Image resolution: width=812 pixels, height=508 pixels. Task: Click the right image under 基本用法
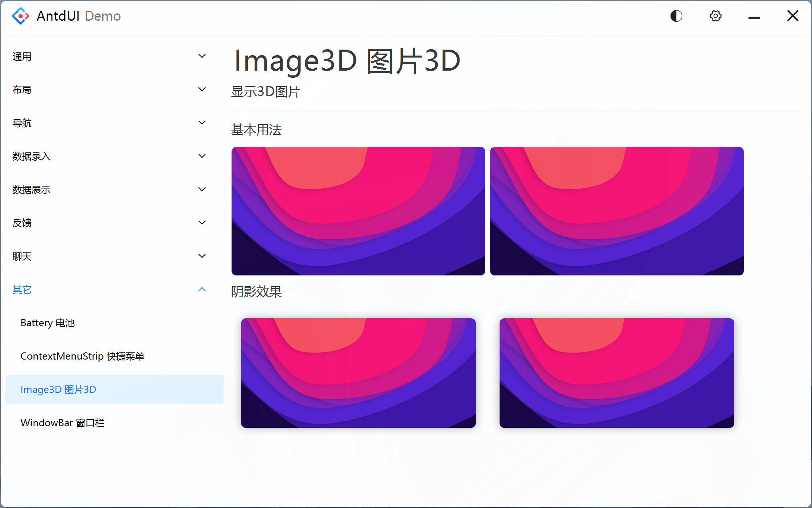(617, 211)
